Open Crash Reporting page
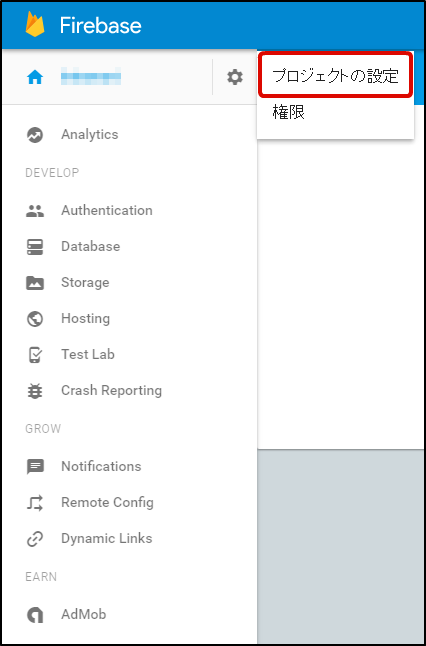The width and height of the screenshot is (426, 646). 112,390
